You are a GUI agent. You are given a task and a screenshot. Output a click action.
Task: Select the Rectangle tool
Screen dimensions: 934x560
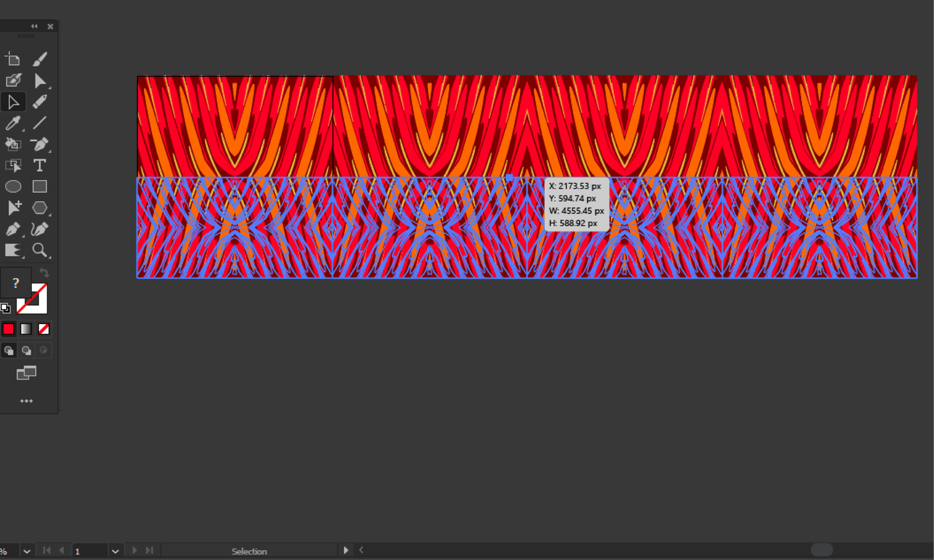[x=40, y=187]
